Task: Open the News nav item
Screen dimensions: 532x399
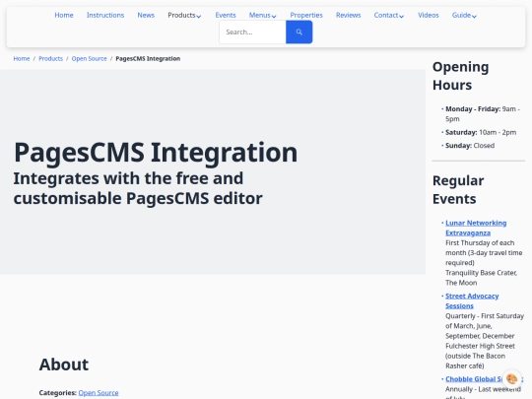Action: point(146,15)
